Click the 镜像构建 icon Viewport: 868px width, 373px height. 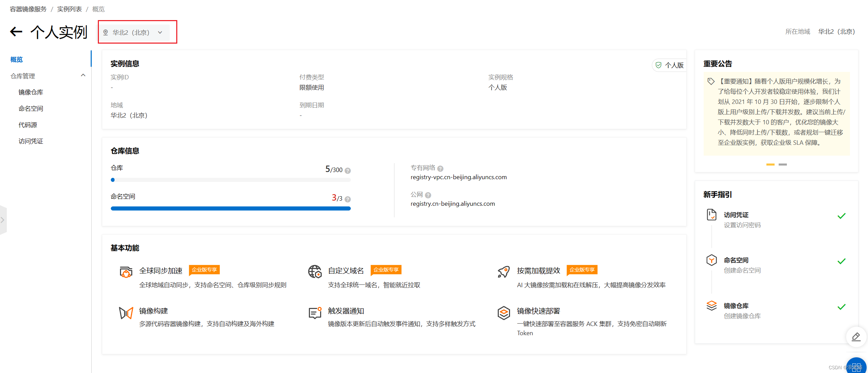[126, 312]
